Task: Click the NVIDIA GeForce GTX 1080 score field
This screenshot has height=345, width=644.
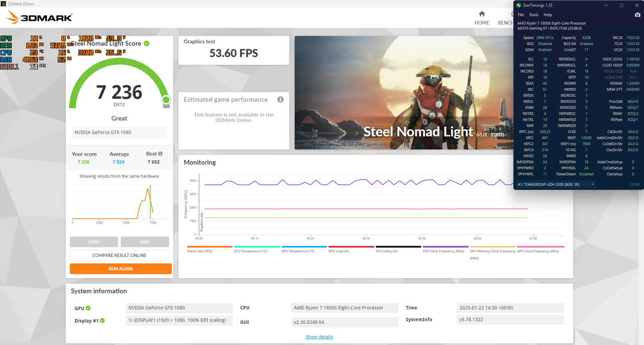Action: 119,132
